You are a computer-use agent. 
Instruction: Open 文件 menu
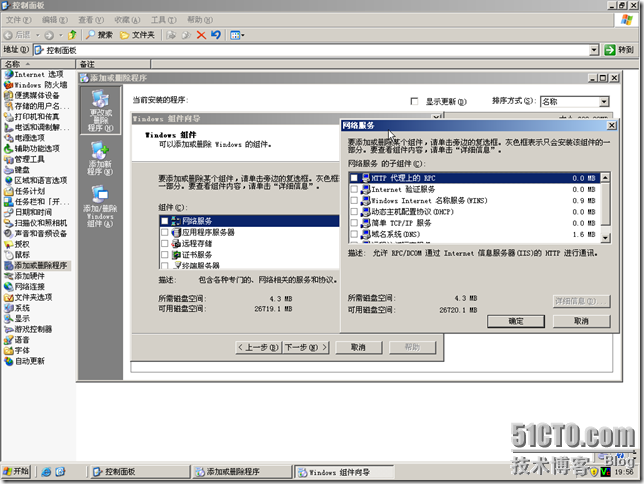(18, 20)
